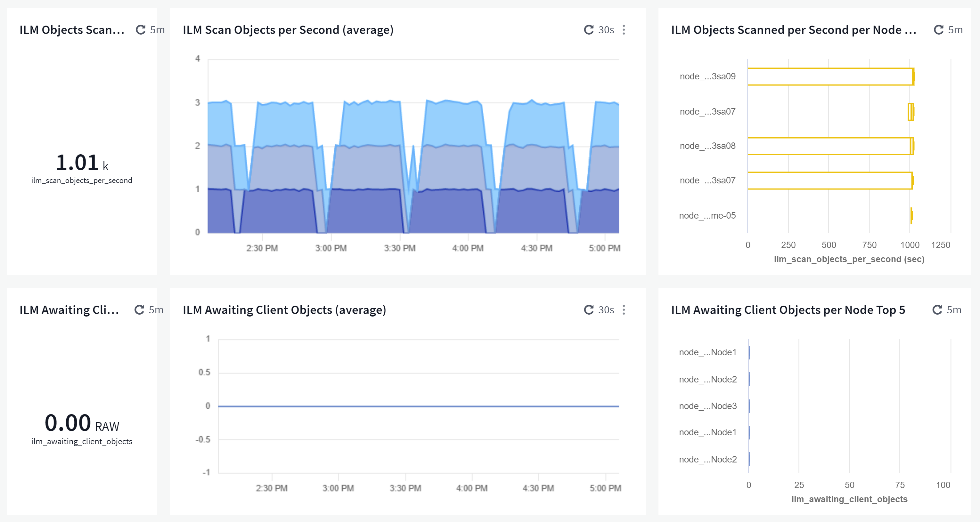Click the node_...me-05 bar marker
980x522 pixels.
(x=911, y=216)
